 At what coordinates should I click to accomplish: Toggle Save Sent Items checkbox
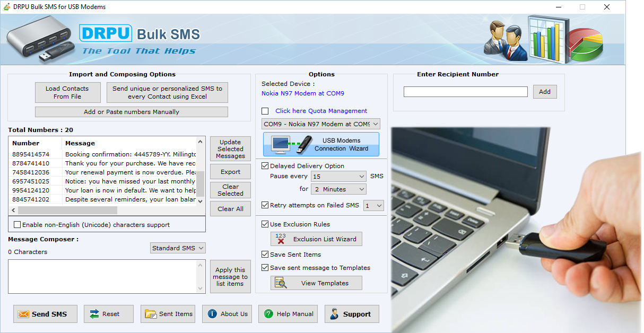pos(265,255)
